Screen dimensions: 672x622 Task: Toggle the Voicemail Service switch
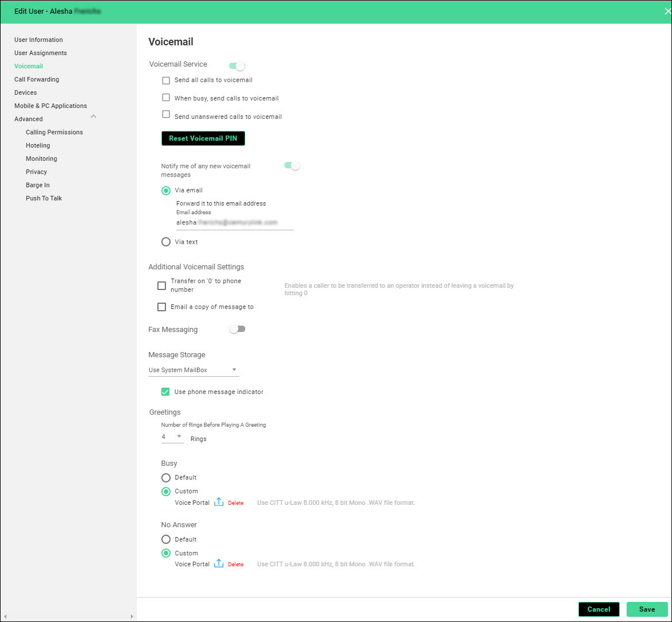pos(237,66)
